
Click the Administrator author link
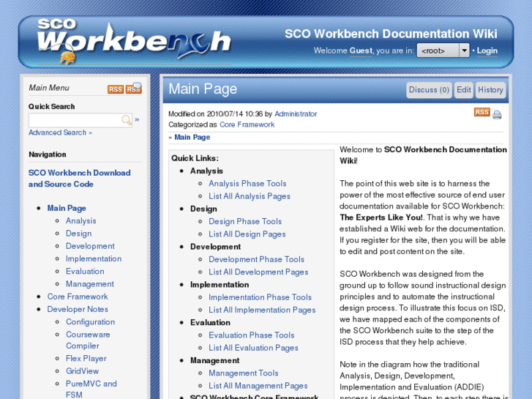[x=296, y=113]
